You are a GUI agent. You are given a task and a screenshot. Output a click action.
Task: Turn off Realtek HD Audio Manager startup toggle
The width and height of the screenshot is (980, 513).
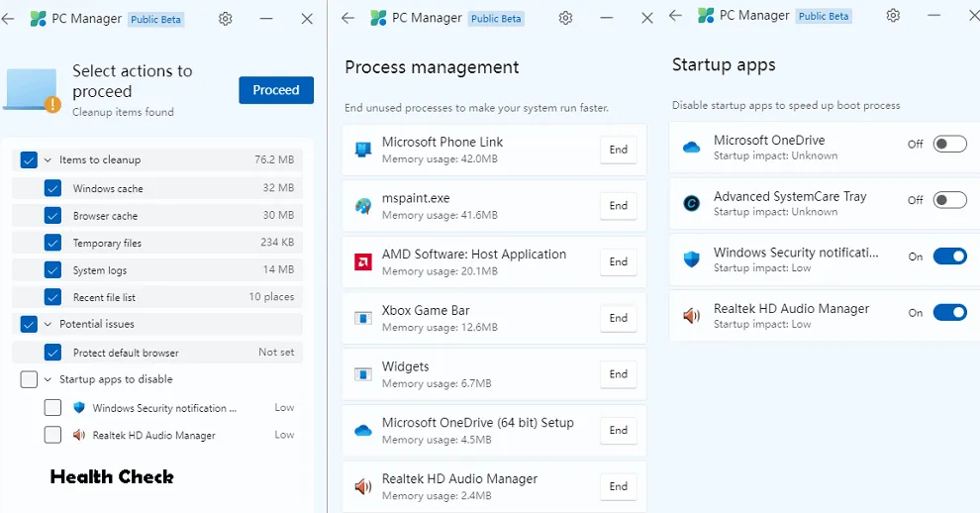pyautogui.click(x=949, y=313)
